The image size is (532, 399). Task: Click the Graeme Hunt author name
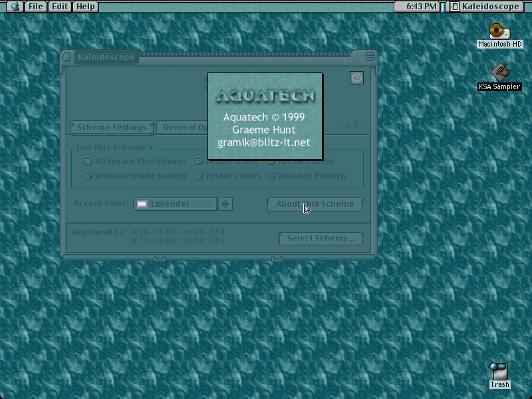[x=264, y=130]
